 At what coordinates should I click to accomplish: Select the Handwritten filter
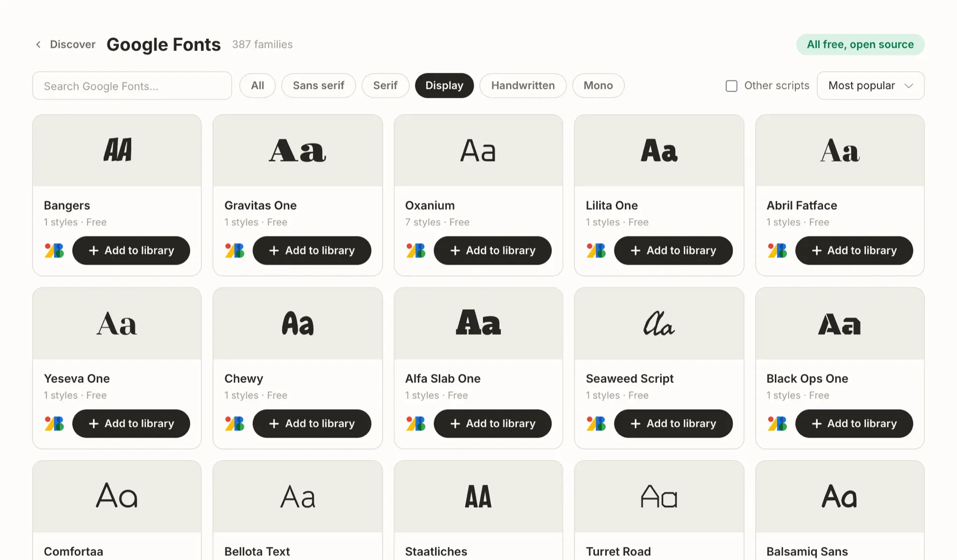tap(523, 85)
